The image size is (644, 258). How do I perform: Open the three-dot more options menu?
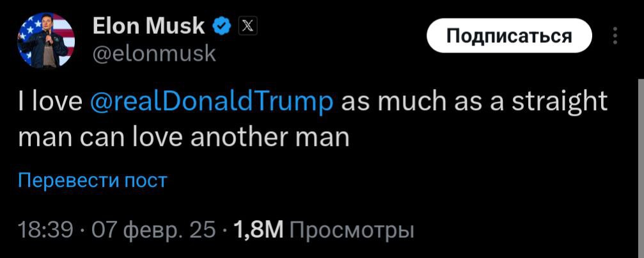click(615, 36)
